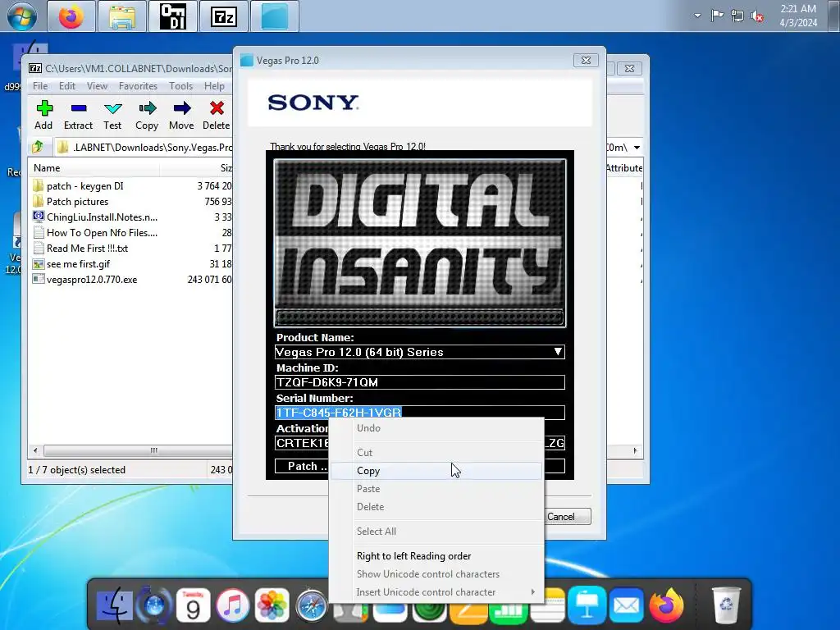Viewport: 840px width, 630px height.
Task: Open the Photos icon in the dock
Action: [272, 606]
